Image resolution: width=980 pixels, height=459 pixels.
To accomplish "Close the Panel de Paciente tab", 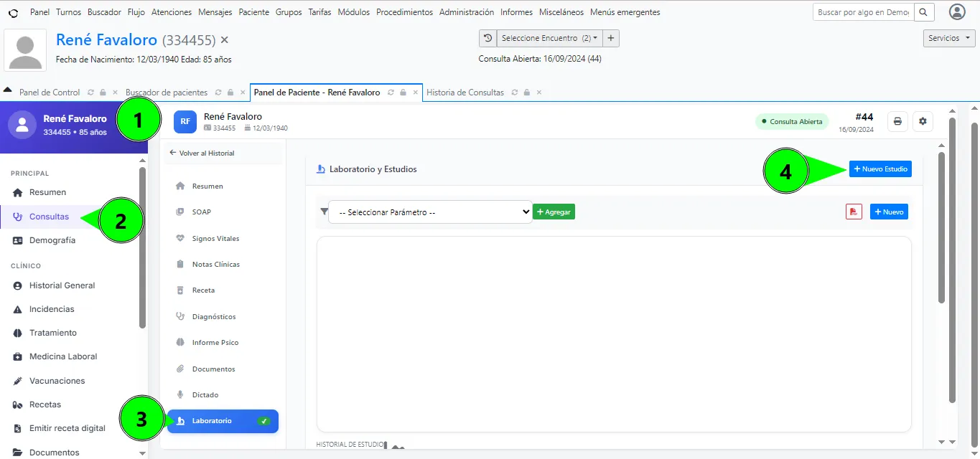I will [x=415, y=93].
